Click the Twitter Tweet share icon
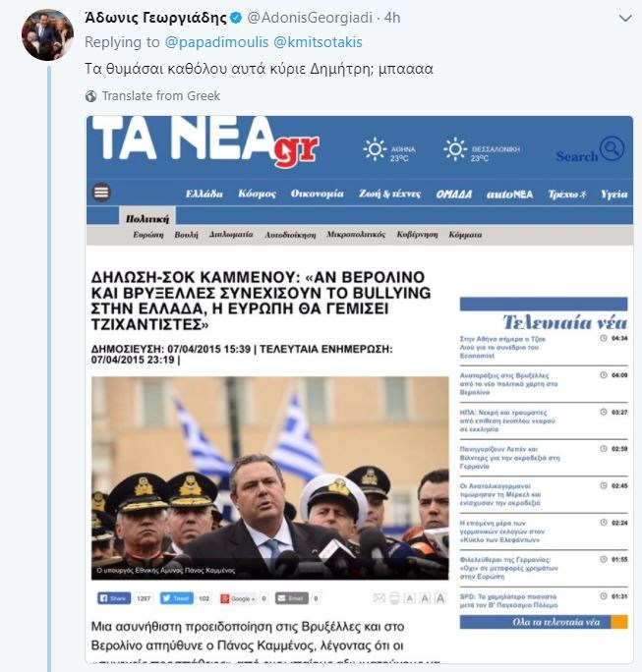Screen dimensions: 642x672 tap(176, 598)
